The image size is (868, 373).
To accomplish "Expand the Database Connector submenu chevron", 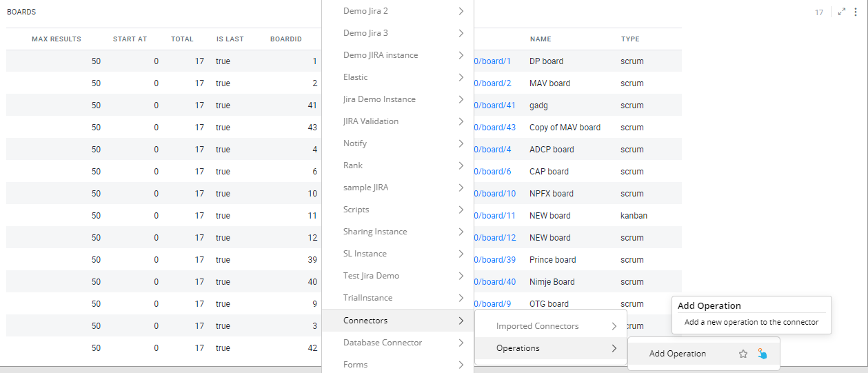I will [x=461, y=342].
